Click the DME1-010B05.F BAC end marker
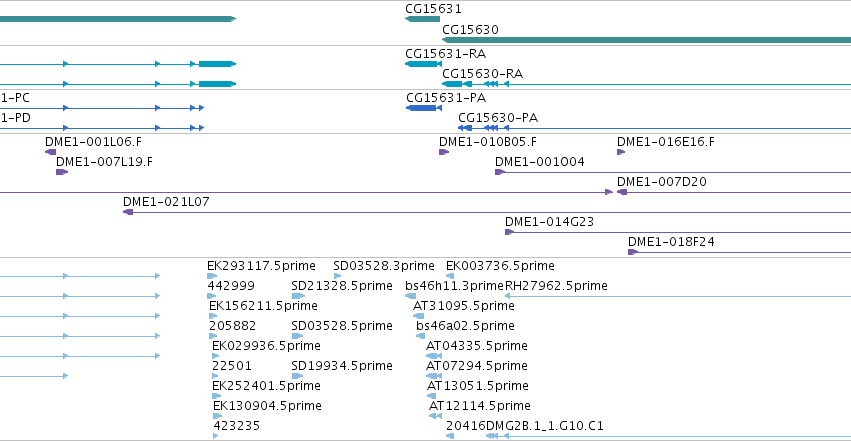 (444, 152)
